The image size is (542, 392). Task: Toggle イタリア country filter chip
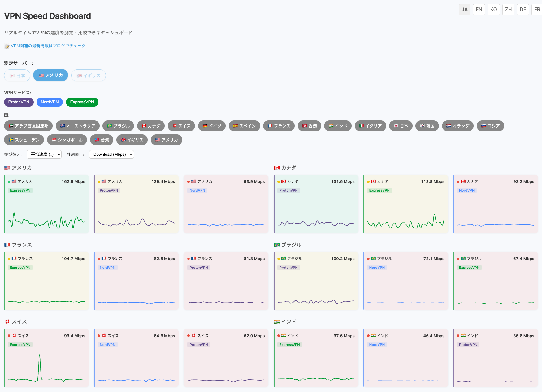[x=370, y=126]
